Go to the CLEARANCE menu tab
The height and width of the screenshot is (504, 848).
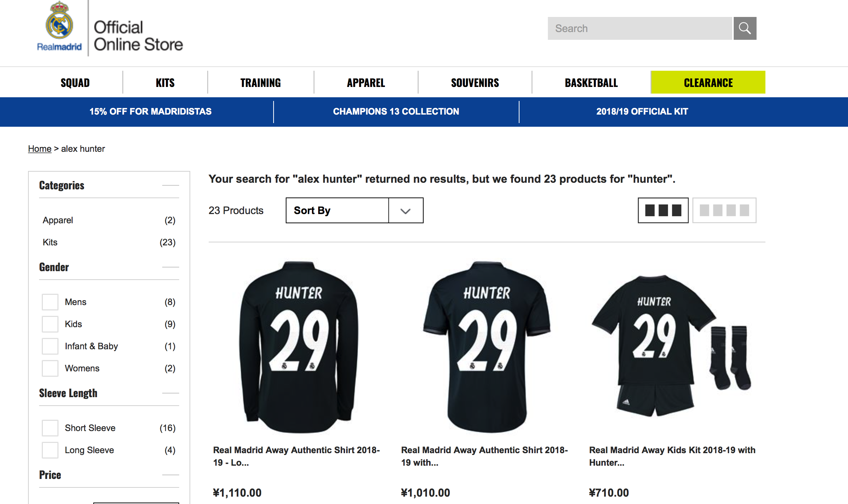pos(708,83)
